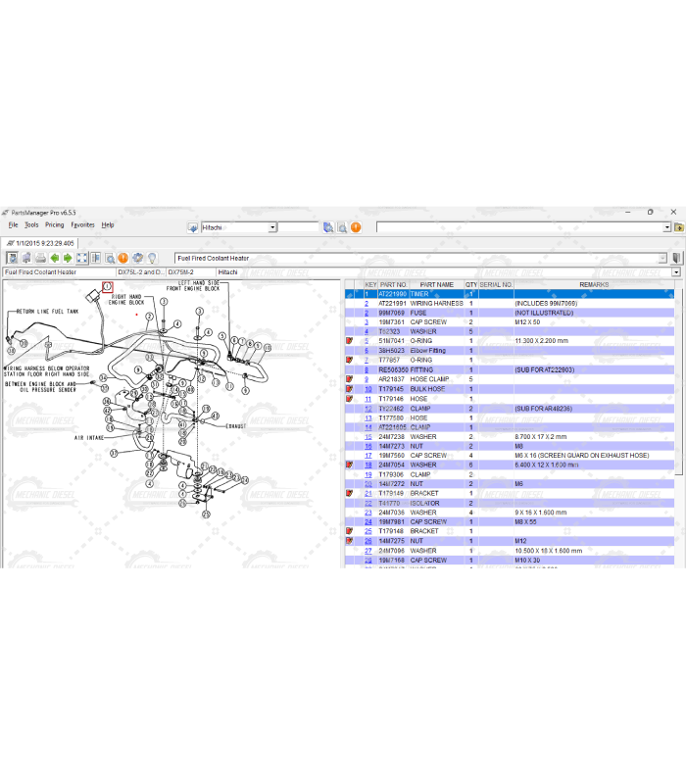Screen dimensions: 686x784
Task: Toggle the red flag on the AR21837 HOSE CLAMP row
Action: (350, 379)
